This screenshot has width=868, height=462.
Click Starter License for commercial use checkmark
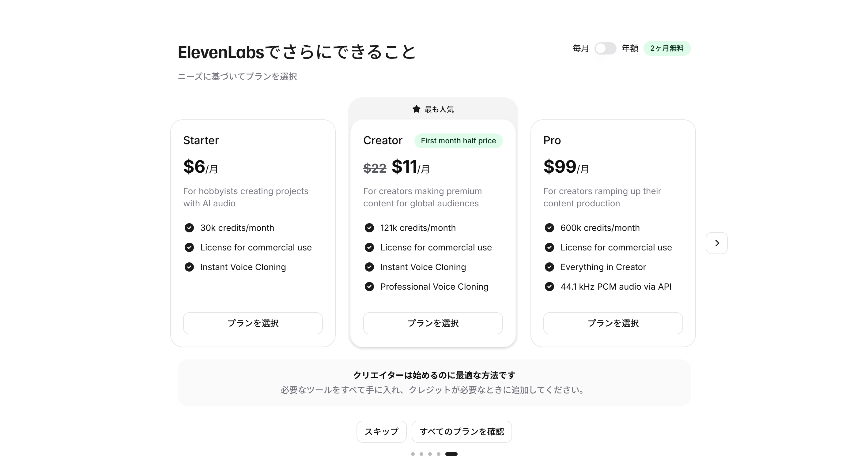pyautogui.click(x=189, y=247)
